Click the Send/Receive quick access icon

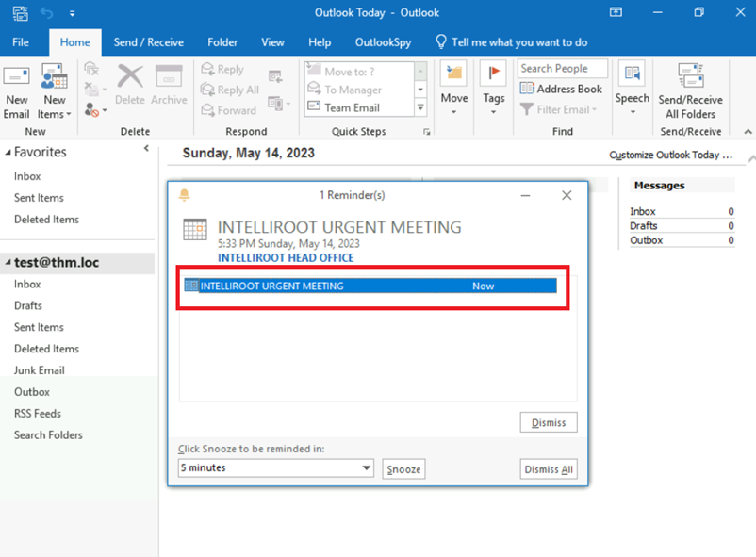20,13
